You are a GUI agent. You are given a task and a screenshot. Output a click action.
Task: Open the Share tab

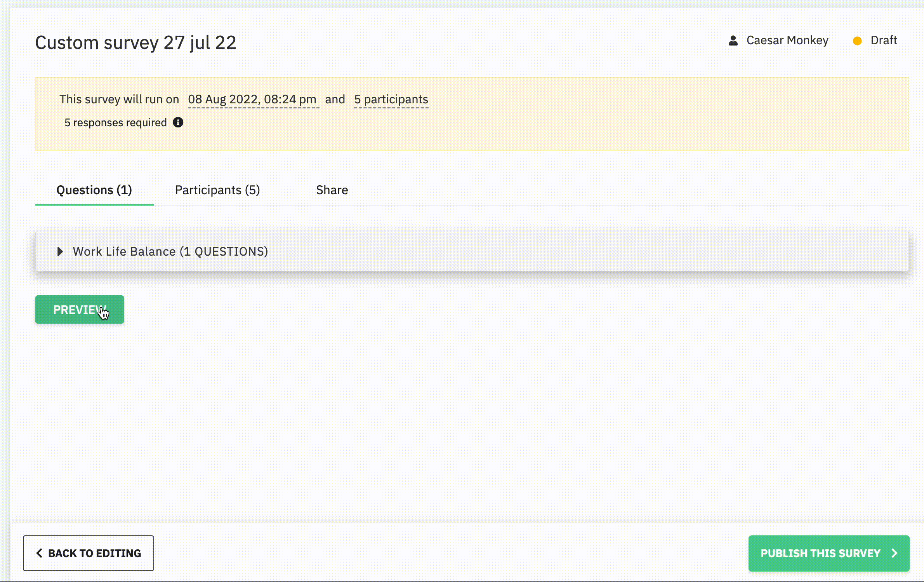tap(332, 190)
